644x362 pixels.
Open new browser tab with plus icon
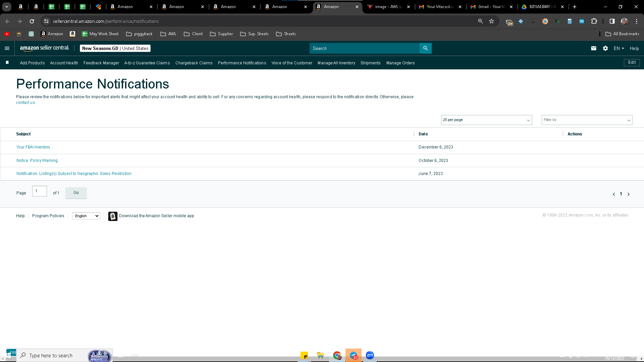tap(575, 7)
